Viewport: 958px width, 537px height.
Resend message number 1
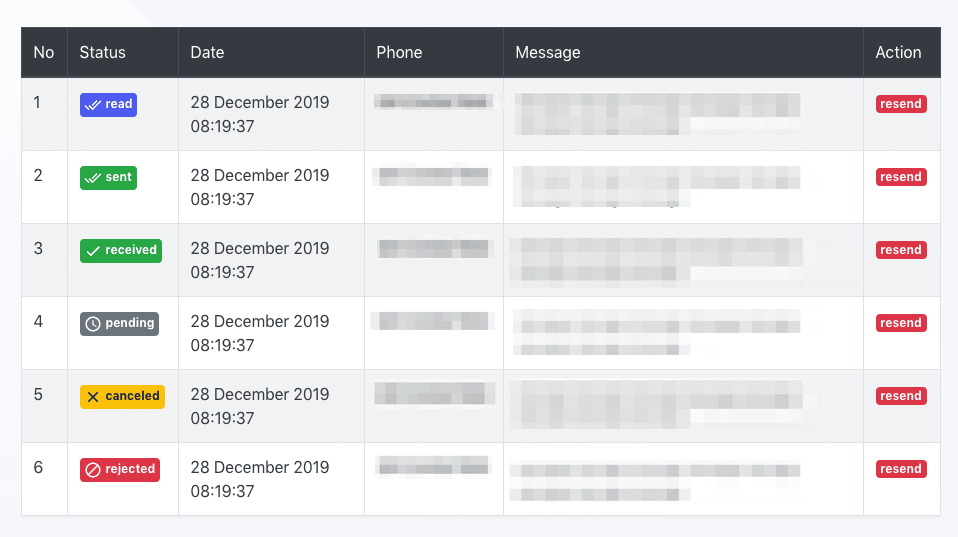pyautogui.click(x=901, y=104)
